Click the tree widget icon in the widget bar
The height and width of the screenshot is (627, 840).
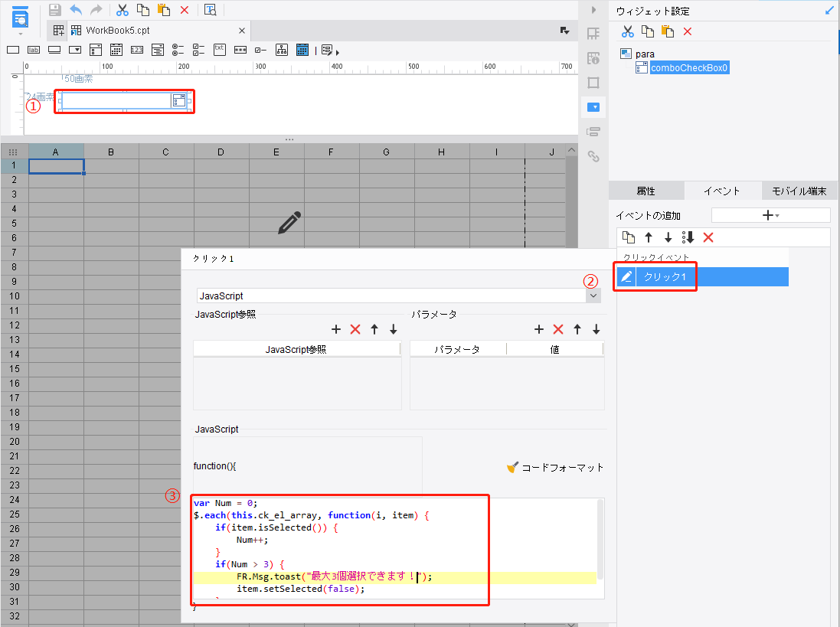click(x=282, y=50)
